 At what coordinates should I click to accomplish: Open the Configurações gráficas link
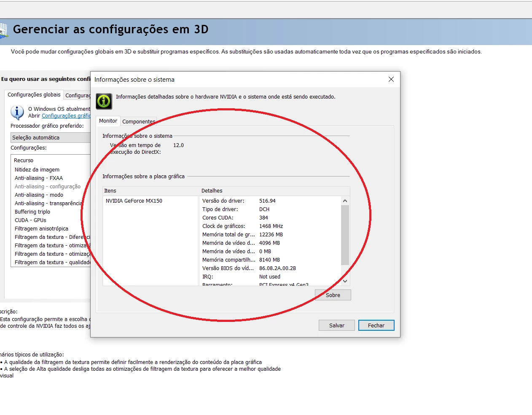tap(66, 116)
